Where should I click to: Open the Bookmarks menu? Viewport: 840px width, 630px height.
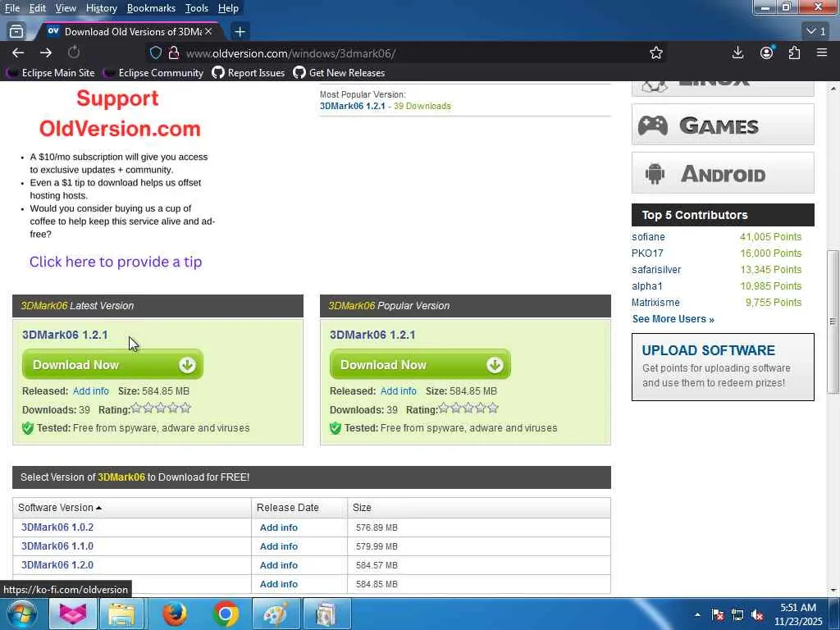[151, 8]
